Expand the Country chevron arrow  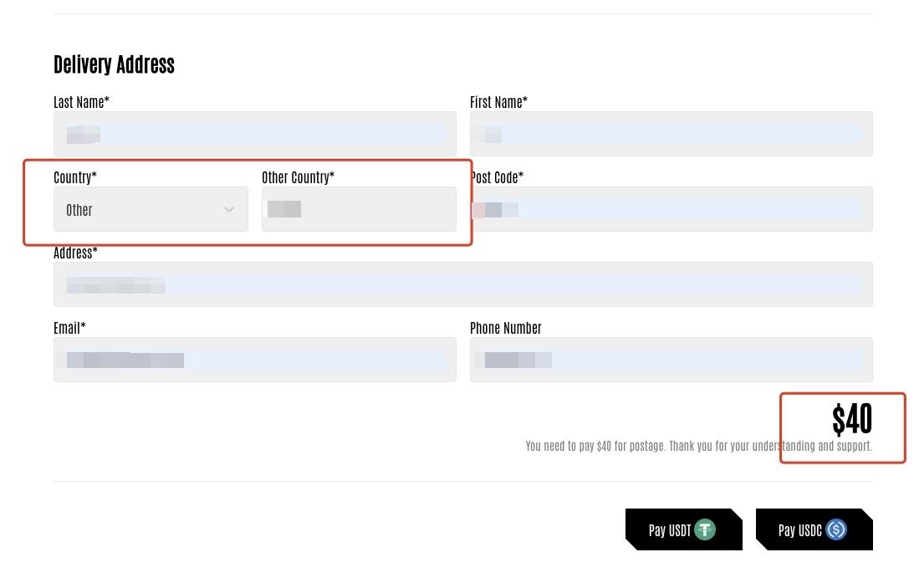[229, 210]
